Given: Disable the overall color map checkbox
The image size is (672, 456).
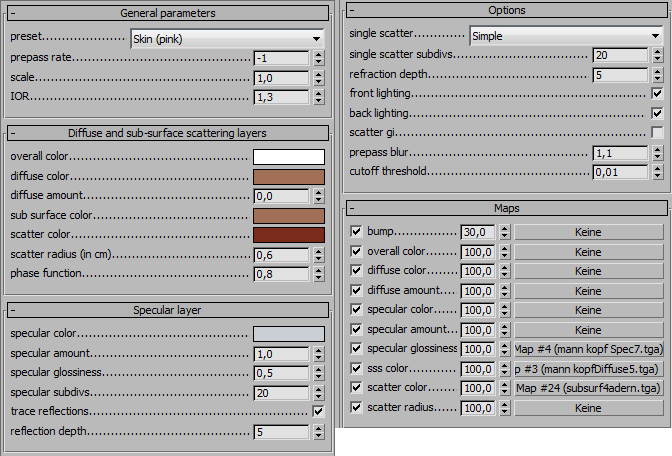Looking at the screenshot, I should tap(356, 251).
